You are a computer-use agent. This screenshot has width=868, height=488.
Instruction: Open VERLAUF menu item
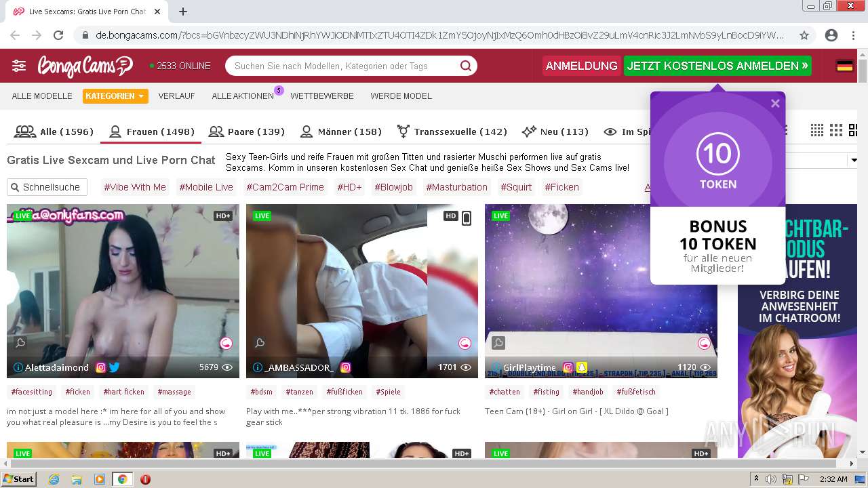pos(176,96)
